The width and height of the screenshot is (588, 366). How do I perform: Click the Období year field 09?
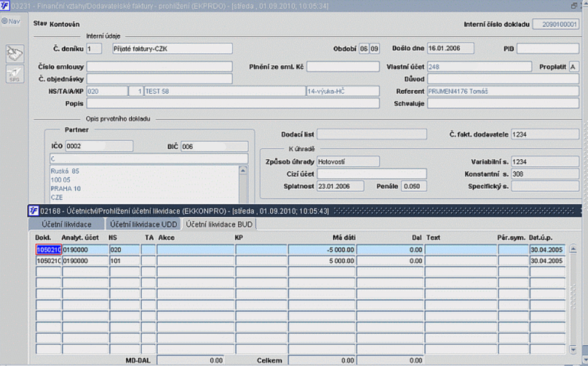coord(375,48)
